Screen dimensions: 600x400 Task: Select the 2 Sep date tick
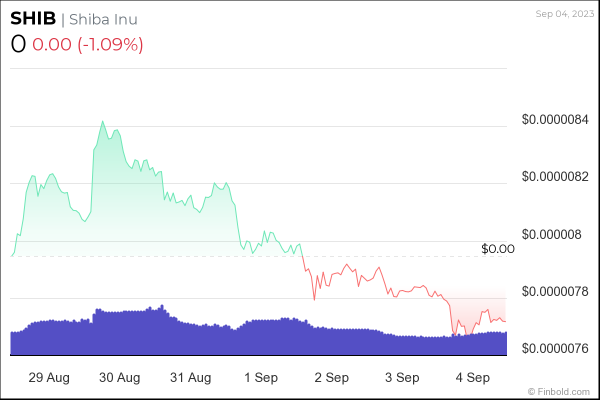331,378
